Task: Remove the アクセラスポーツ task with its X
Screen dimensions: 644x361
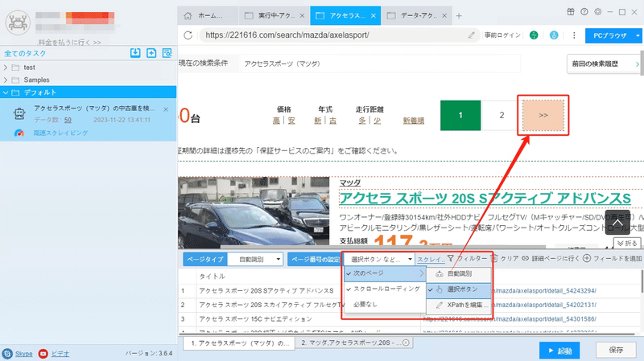Action: click(166, 109)
